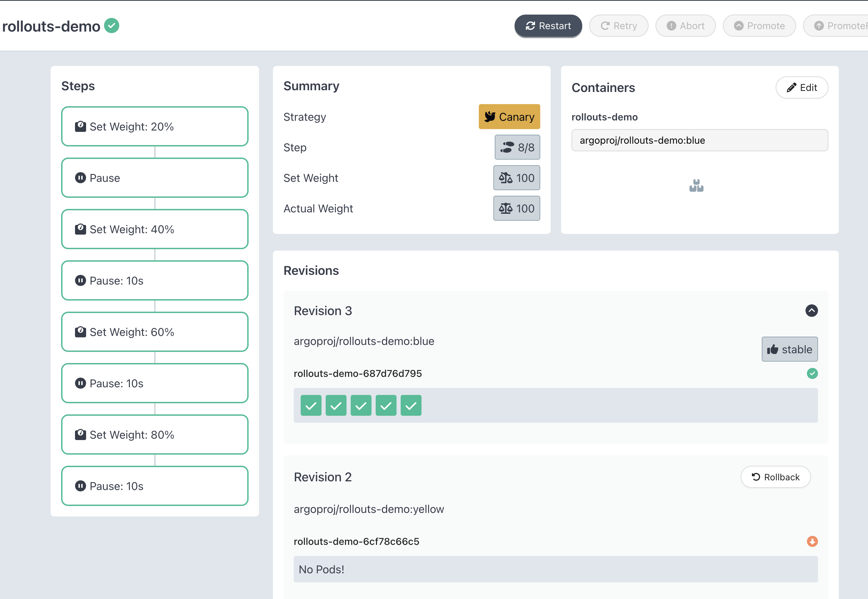The height and width of the screenshot is (599, 868).
Task: Click the boxes icon in Containers panel
Action: [696, 186]
